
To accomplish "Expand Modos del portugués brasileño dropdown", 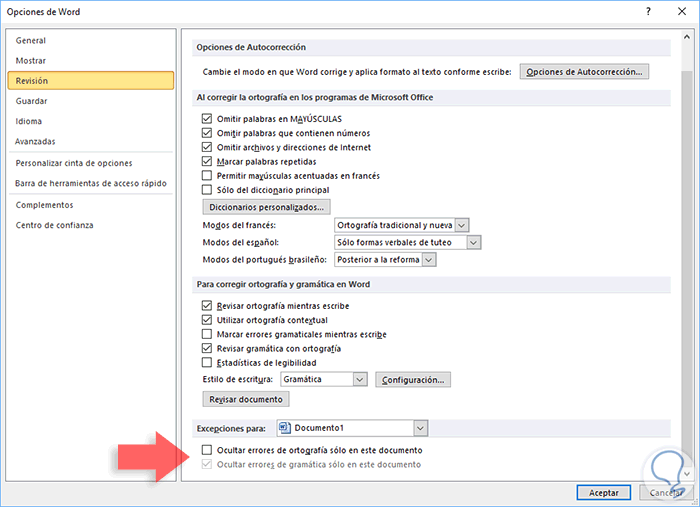I will (x=429, y=260).
